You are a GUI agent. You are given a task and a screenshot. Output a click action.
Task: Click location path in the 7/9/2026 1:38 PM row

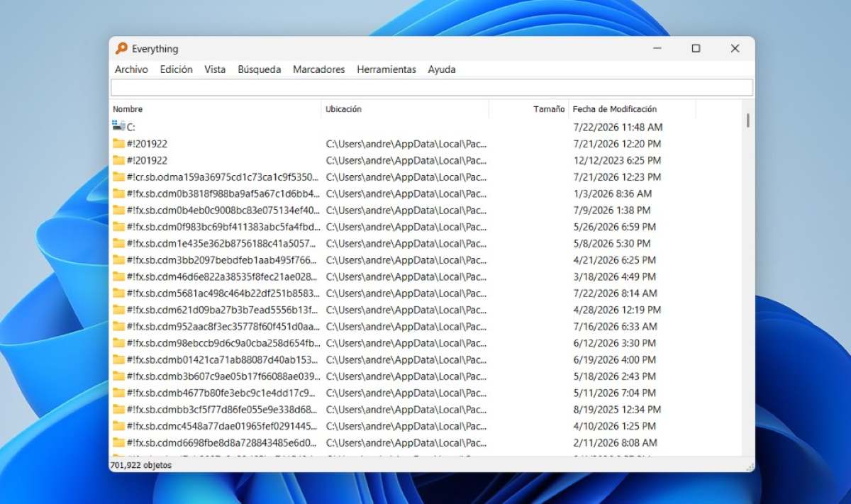coord(406,210)
